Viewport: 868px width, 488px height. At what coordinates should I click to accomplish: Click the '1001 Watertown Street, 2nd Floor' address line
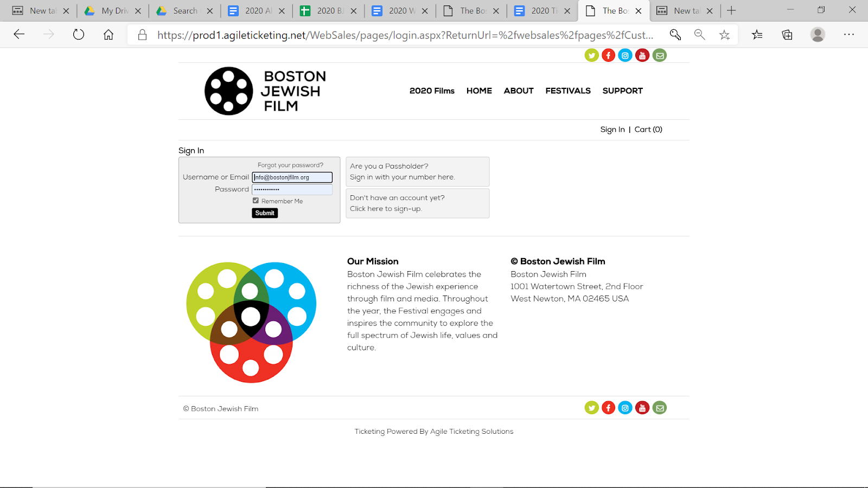tap(577, 286)
